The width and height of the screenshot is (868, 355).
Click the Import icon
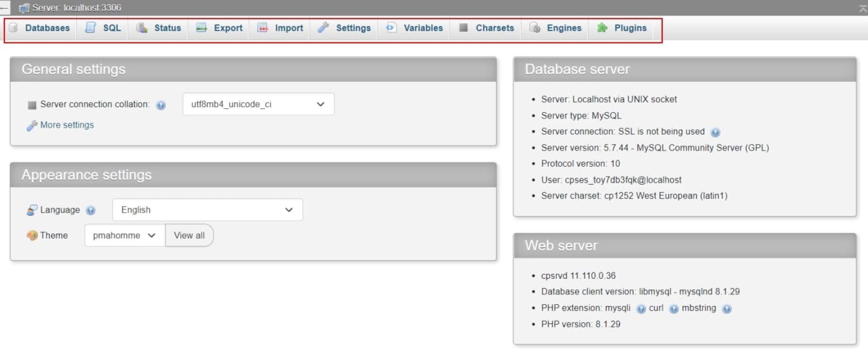coord(262,28)
